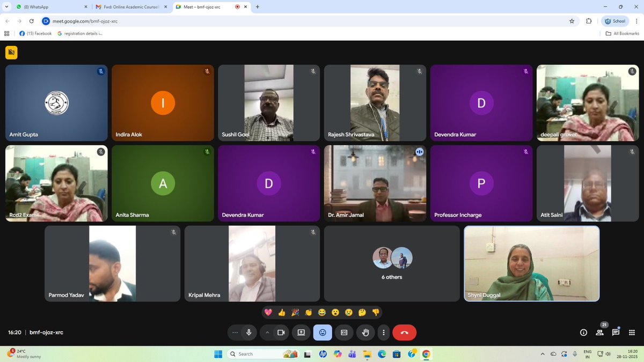Screen dimensions: 644x362
Task: Send the heart reaction emoji
Action: 268,312
